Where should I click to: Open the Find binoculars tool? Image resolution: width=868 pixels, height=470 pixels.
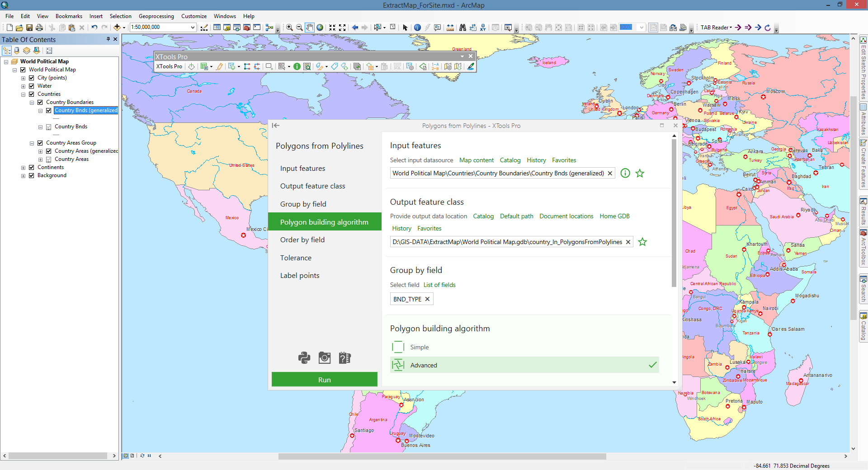[x=462, y=28]
